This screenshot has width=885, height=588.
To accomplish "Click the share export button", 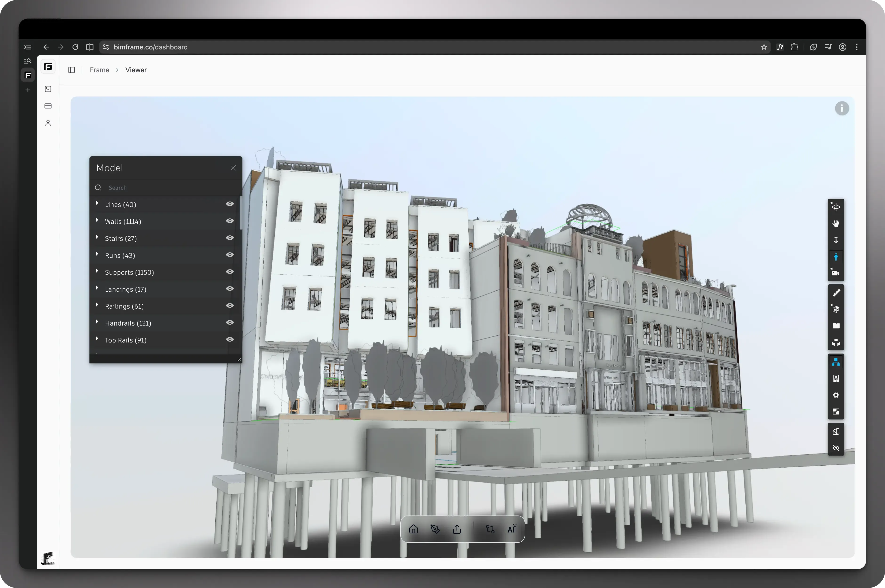I will 456,529.
